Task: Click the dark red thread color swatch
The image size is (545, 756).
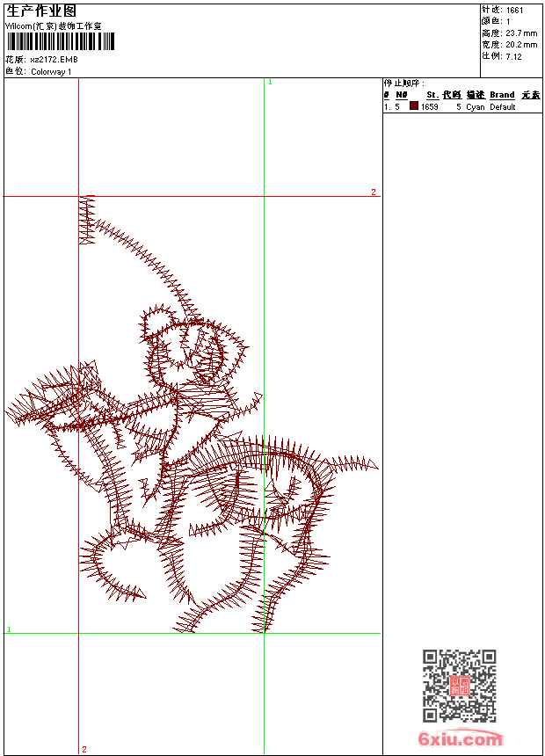Action: point(414,106)
